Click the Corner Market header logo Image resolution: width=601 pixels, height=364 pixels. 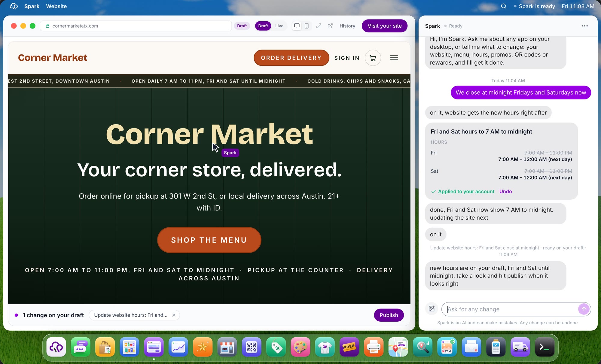(x=53, y=58)
